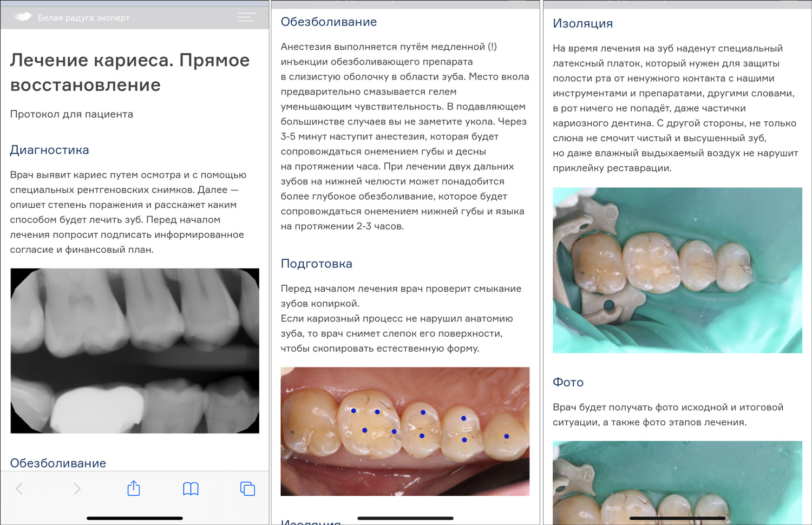Open Safari bookmarks book icon

(x=191, y=489)
